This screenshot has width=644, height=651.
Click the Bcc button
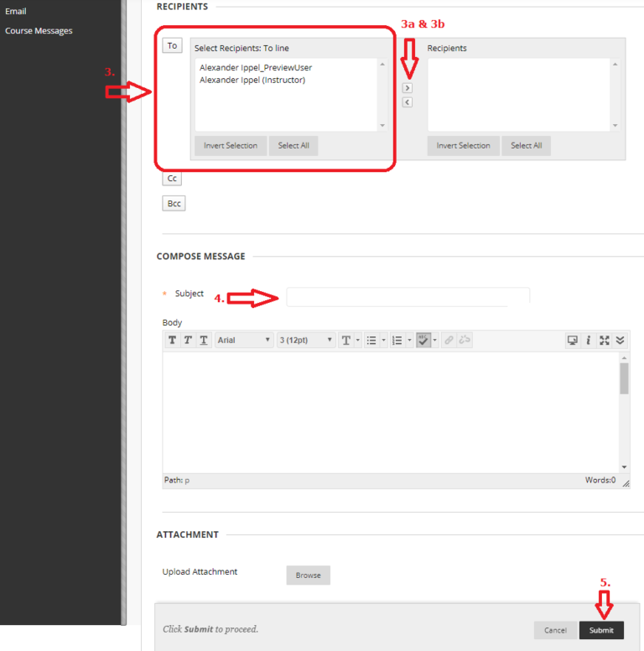pyautogui.click(x=174, y=203)
